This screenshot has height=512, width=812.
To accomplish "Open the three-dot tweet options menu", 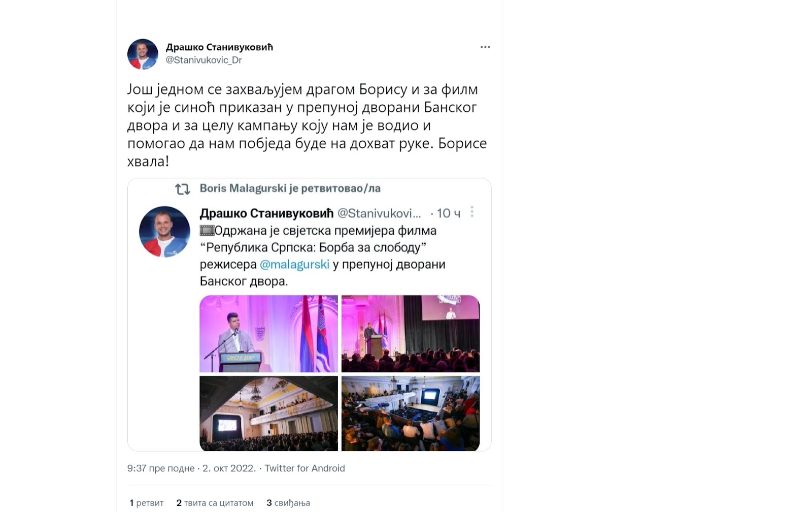I will click(485, 47).
